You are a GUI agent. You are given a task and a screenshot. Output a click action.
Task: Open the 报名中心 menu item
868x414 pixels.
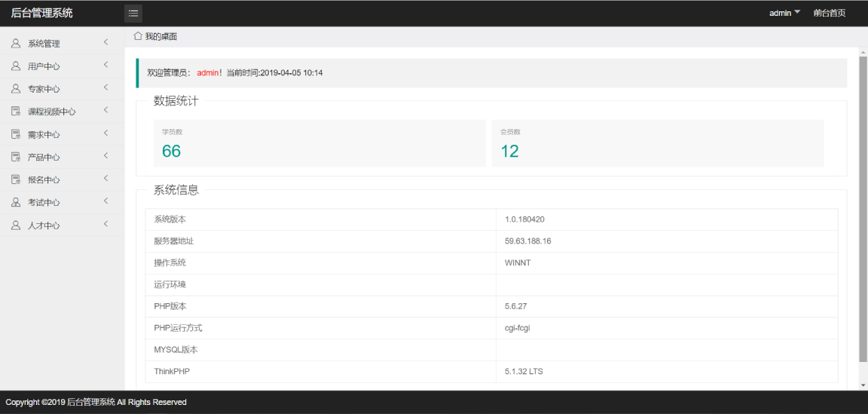point(62,179)
